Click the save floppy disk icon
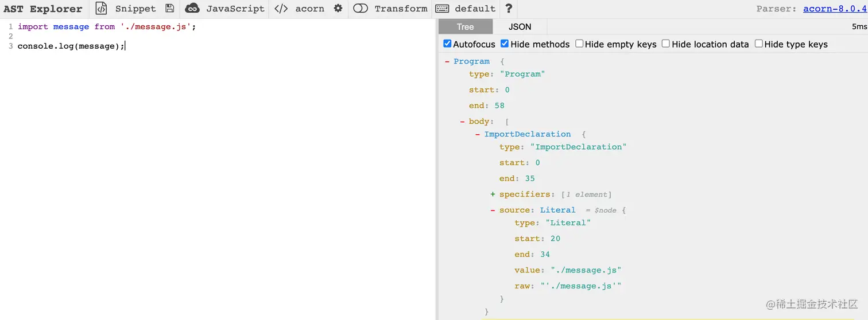868x320 pixels. pyautogui.click(x=169, y=9)
